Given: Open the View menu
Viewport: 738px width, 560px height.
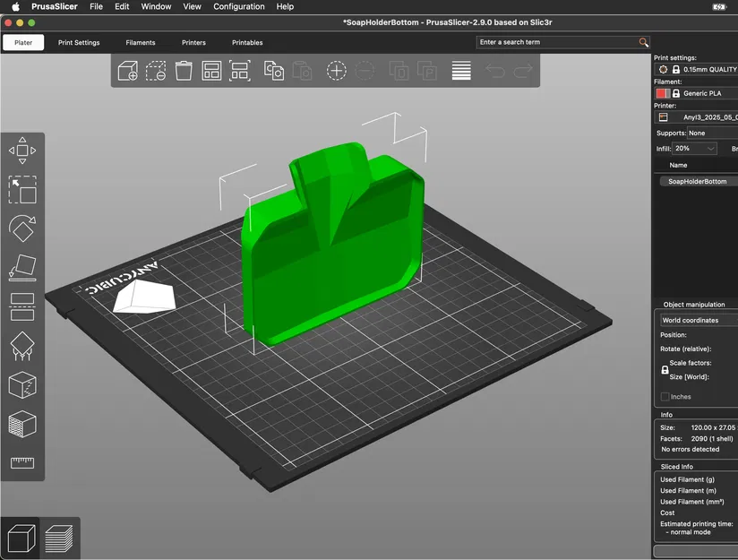Looking at the screenshot, I should (192, 6).
